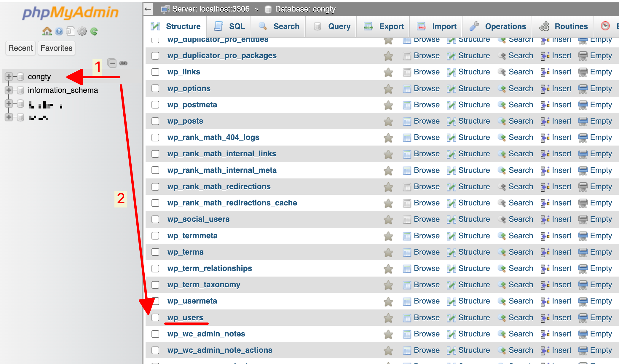Add wp_users to favorites via star
This screenshot has height=364, width=619.
tap(388, 318)
